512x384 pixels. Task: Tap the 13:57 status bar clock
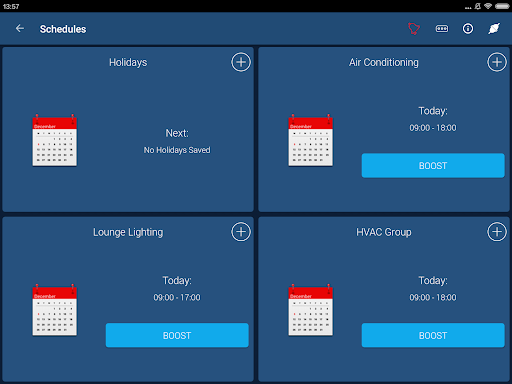tap(11, 6)
